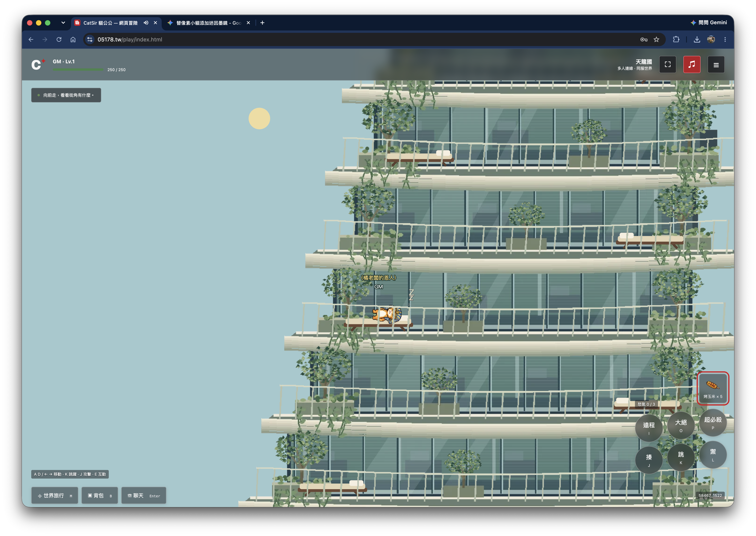Image resolution: width=756 pixels, height=536 pixels.
Task: Open the browser profile avatar
Action: 711,40
